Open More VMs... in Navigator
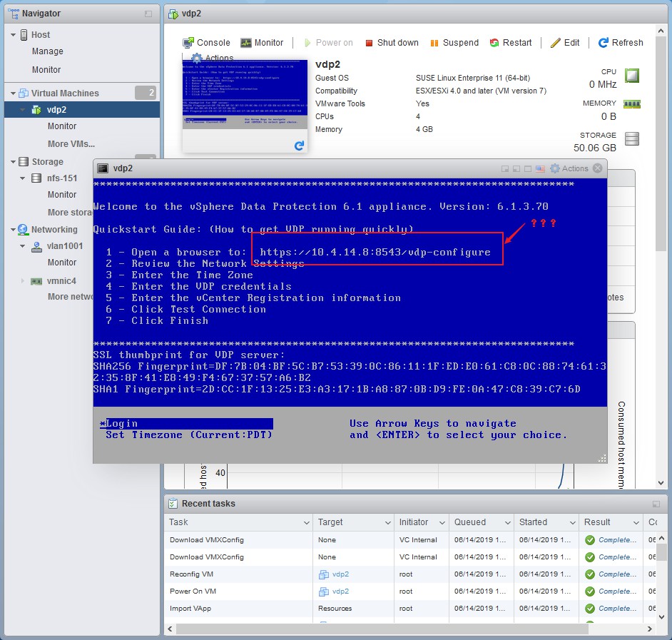This screenshot has width=672, height=640. click(x=71, y=143)
